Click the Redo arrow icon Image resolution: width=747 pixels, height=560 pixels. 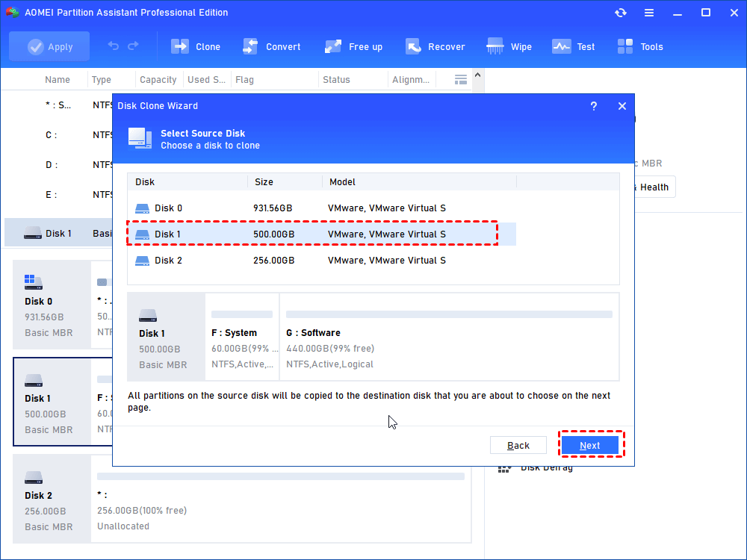click(134, 46)
